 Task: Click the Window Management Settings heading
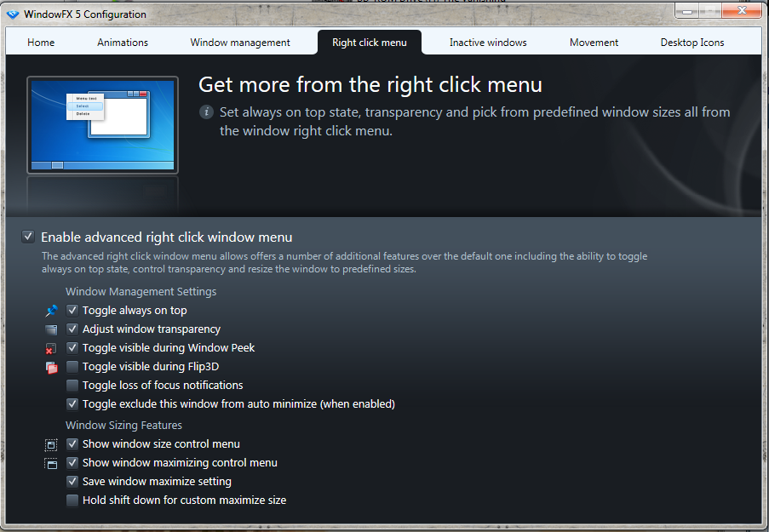point(141,292)
